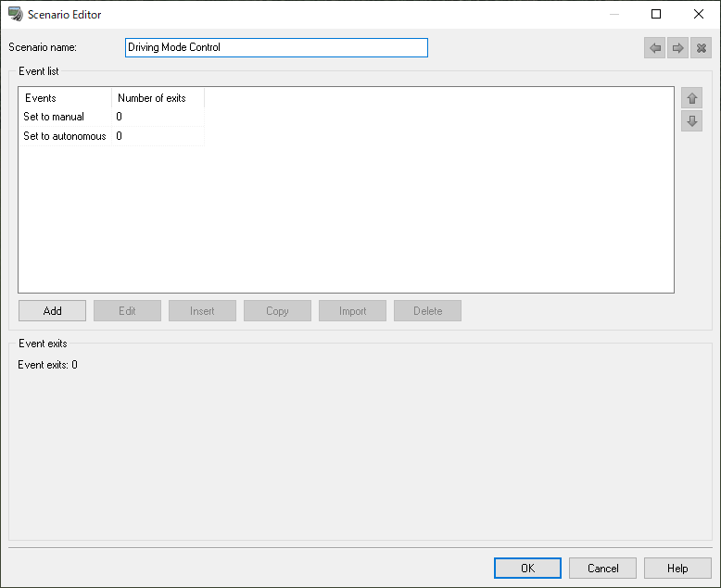Click the Delete event button
The image size is (721, 588).
tap(427, 311)
